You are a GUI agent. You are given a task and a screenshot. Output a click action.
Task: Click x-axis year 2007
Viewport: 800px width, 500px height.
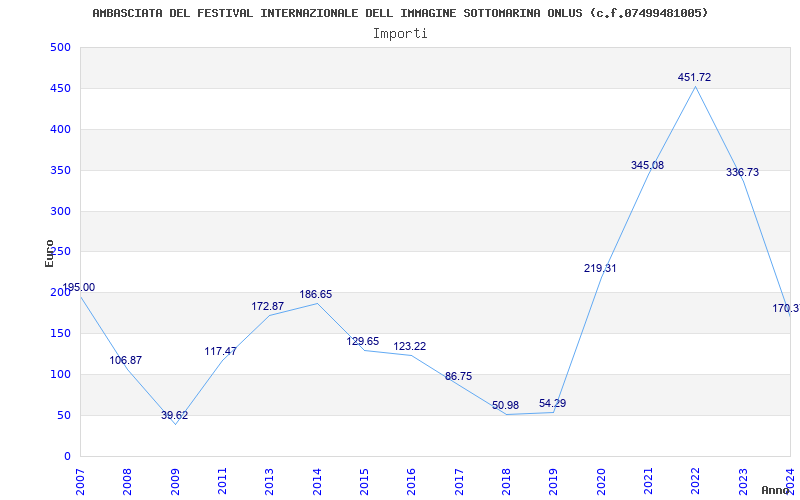pyautogui.click(x=80, y=482)
